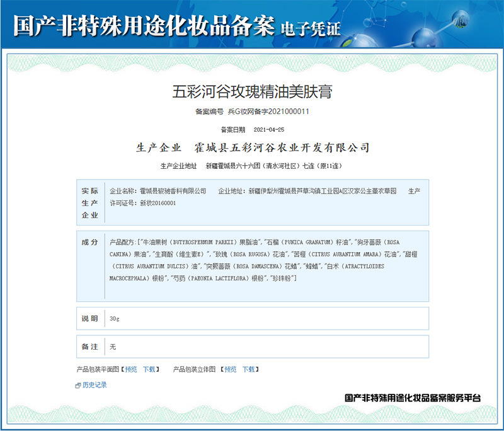This screenshot has width=504, height=431.
Task: Click the filing number 兵G妆网备字2021000011
Action: pos(268,112)
